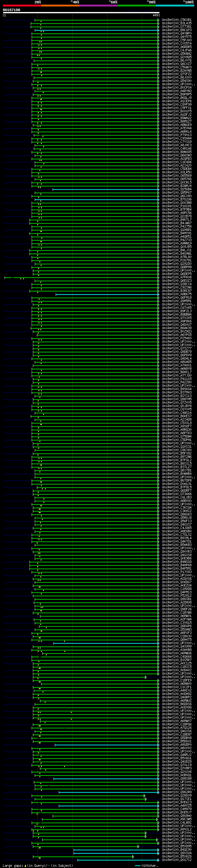Select hit label UniRef100_P42756
Screen dimensions: 197x868
[176, 226]
